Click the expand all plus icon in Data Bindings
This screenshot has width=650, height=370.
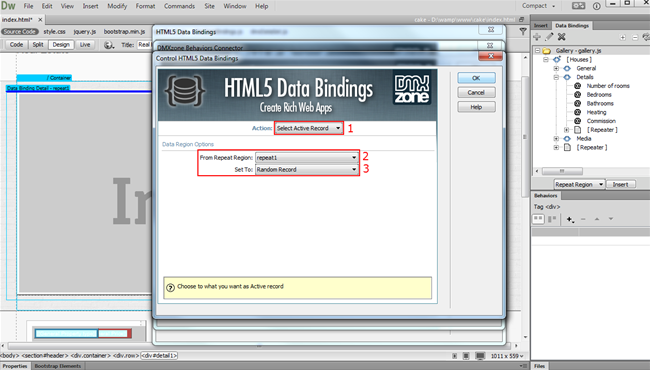coord(623,37)
